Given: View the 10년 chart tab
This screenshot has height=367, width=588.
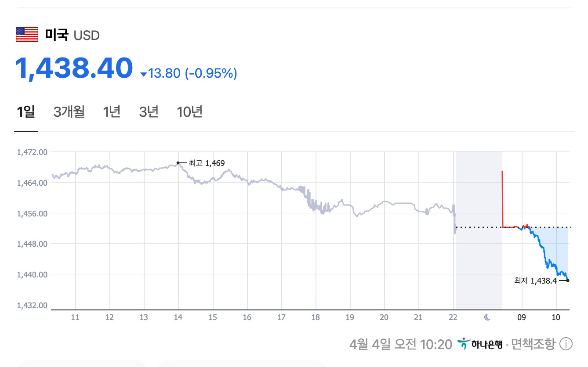Looking at the screenshot, I should click(189, 112).
